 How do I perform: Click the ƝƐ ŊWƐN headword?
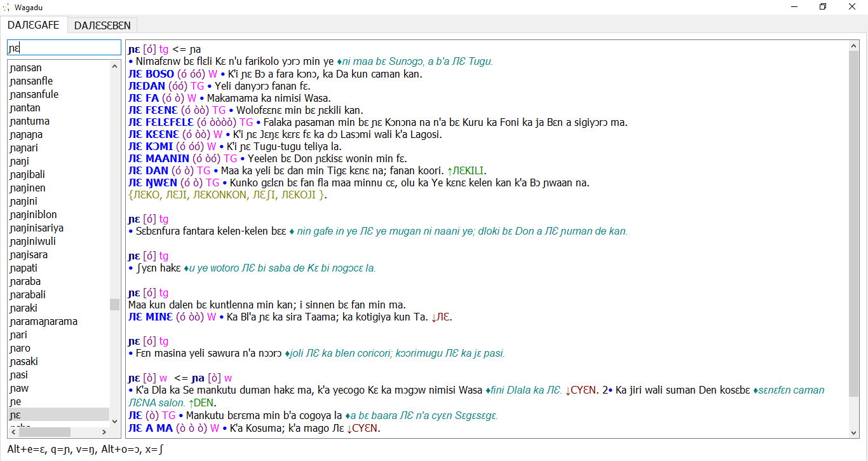point(153,182)
